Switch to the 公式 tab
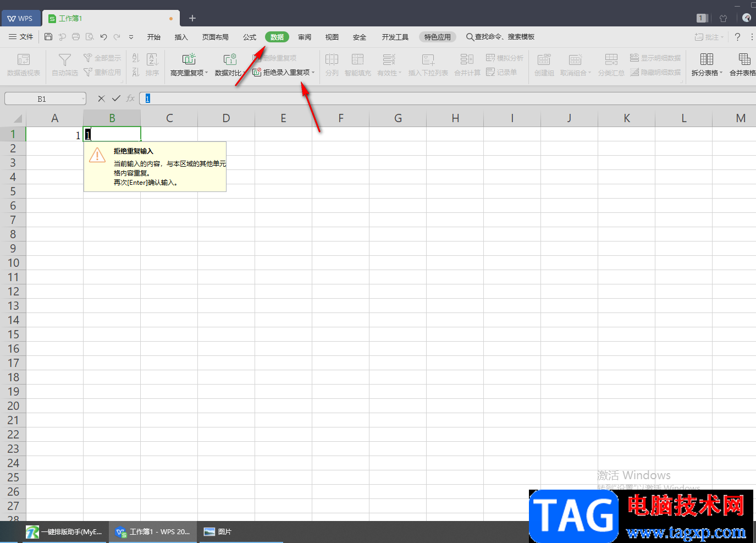The image size is (756, 543). point(250,37)
